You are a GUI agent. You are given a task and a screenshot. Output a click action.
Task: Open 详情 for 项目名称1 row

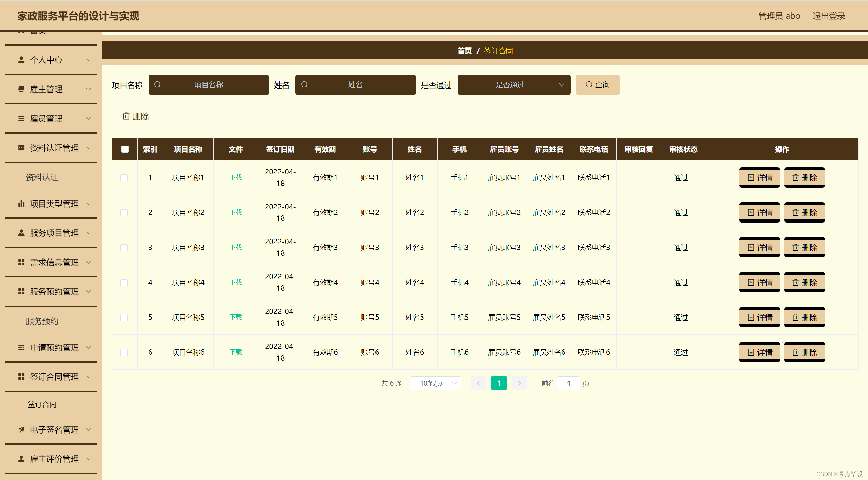click(x=760, y=177)
